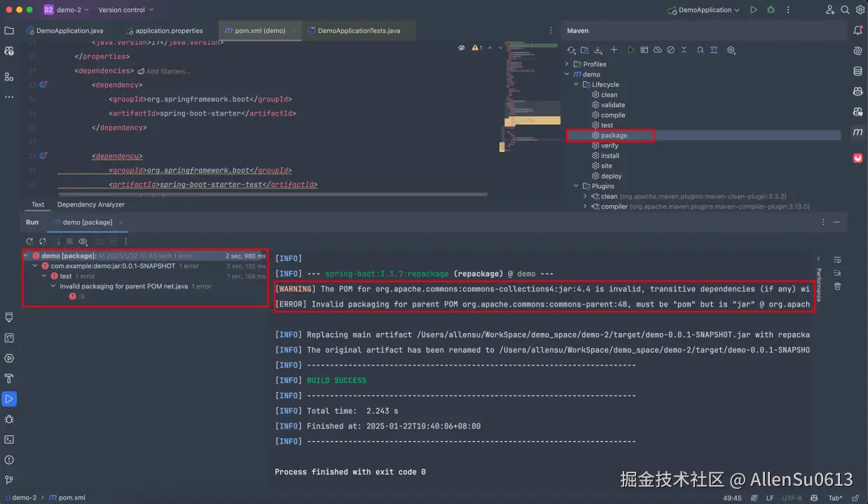The width and height of the screenshot is (868, 504).
Task: Click download sources and documentation icon in Maven toolbar
Action: click(598, 50)
